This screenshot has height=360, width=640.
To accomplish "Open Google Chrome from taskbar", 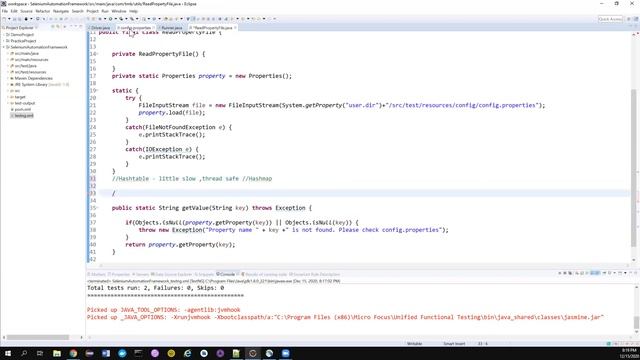I will coord(73,353).
